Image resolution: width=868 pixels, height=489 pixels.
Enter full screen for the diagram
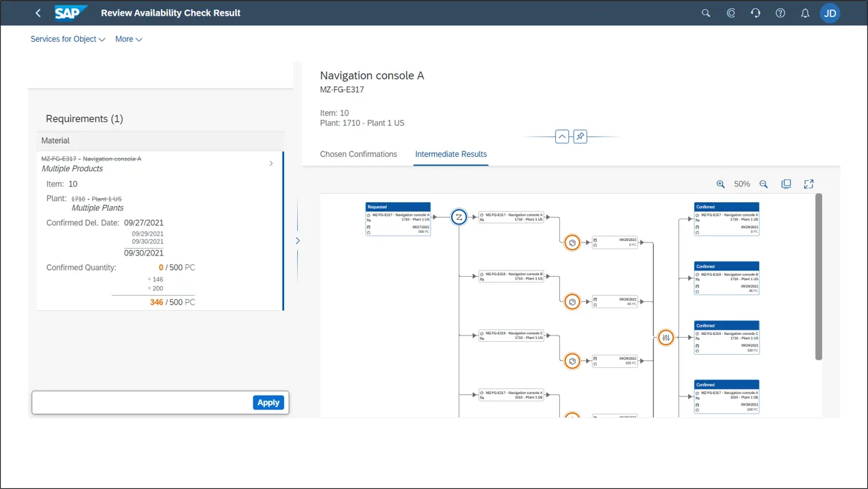pyautogui.click(x=808, y=184)
